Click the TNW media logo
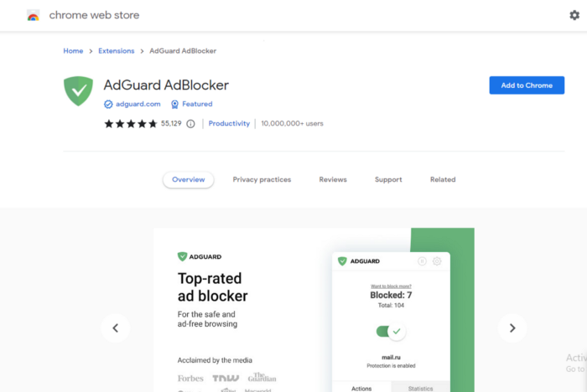 [x=226, y=379]
